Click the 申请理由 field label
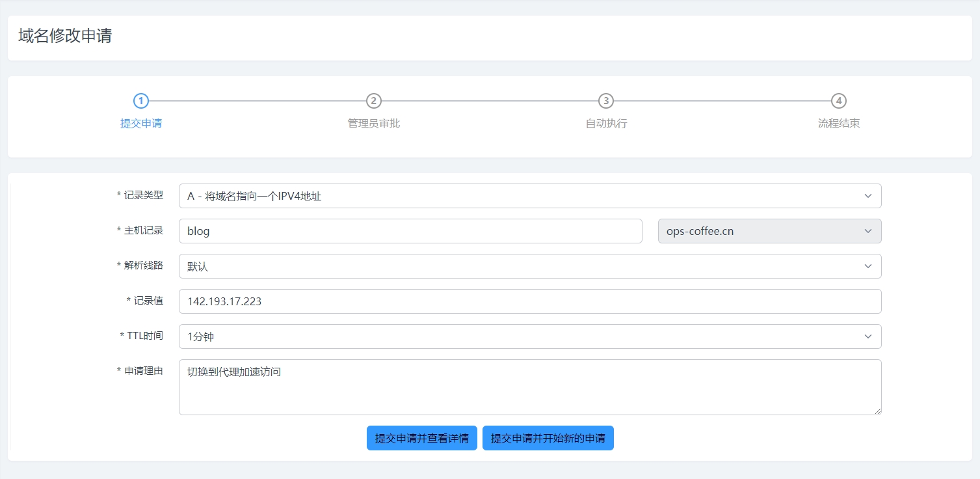This screenshot has height=479, width=980. [x=143, y=370]
